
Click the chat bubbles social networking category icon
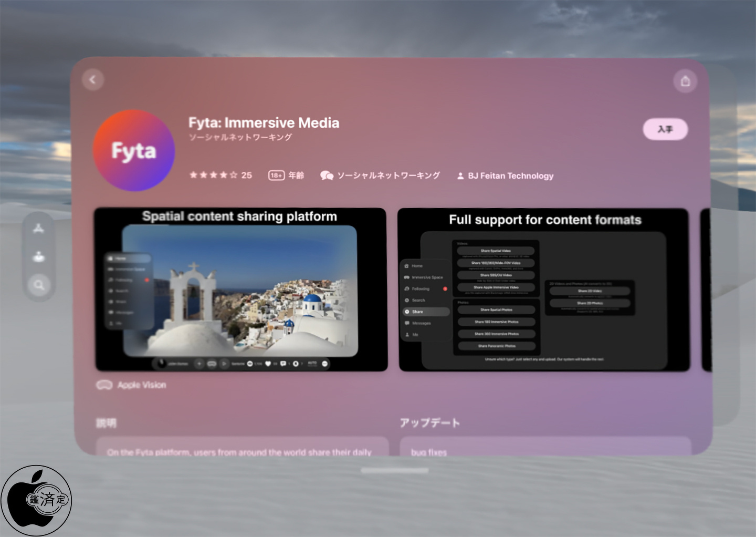[327, 175]
